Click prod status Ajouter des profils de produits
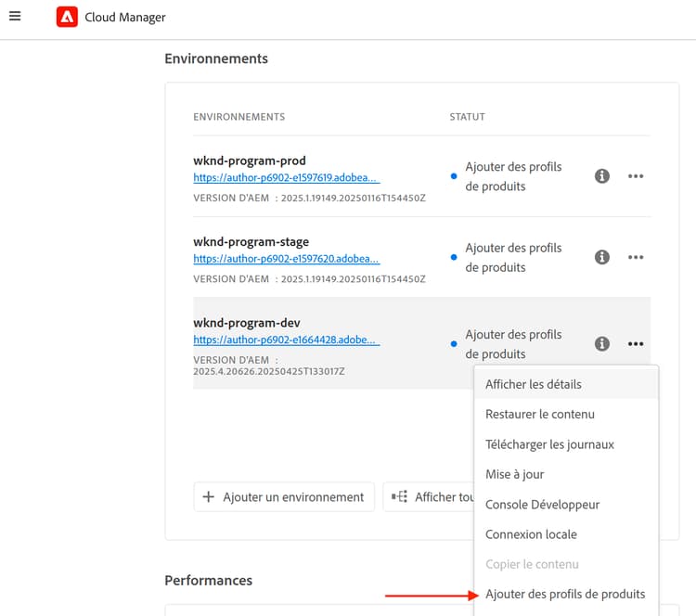 tap(513, 176)
